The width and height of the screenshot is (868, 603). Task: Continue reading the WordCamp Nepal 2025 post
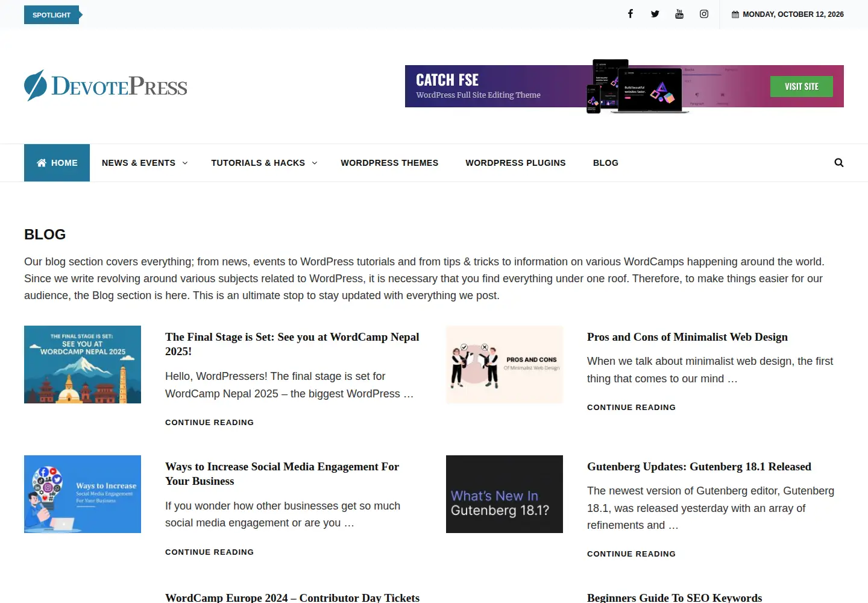click(x=210, y=423)
